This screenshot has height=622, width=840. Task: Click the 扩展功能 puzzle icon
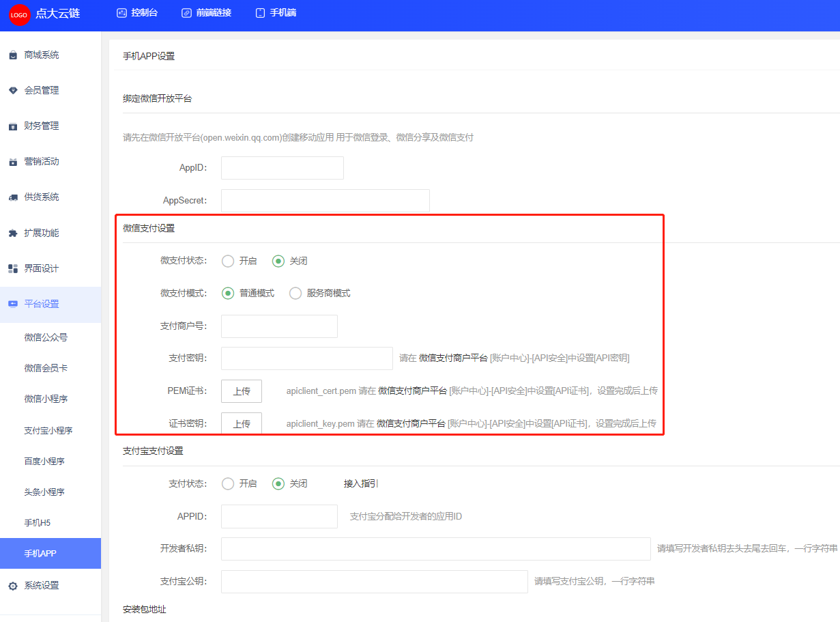[13, 234]
